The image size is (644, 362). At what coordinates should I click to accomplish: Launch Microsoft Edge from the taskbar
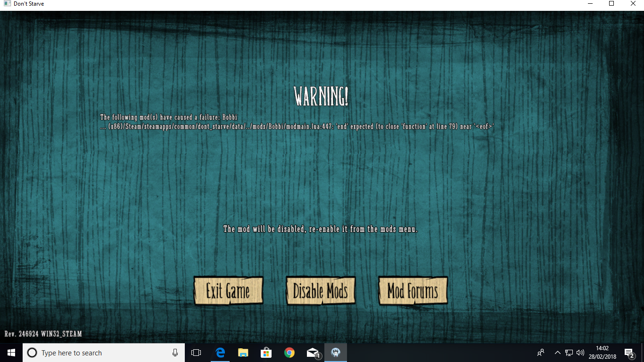220,353
